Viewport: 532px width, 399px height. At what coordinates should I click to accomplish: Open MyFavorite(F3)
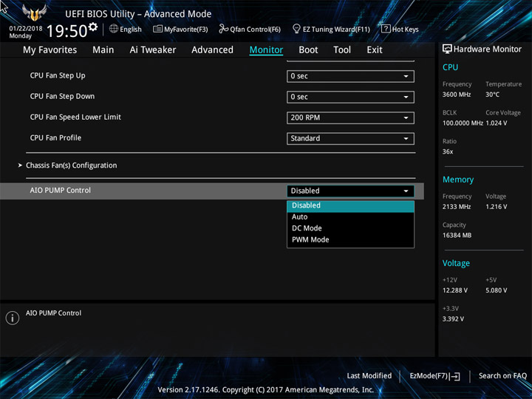point(180,29)
